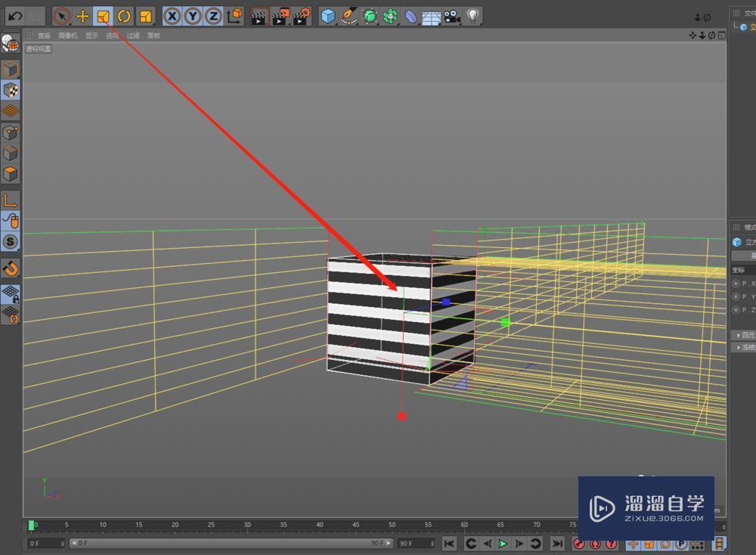Select the Move tool

coord(82,17)
